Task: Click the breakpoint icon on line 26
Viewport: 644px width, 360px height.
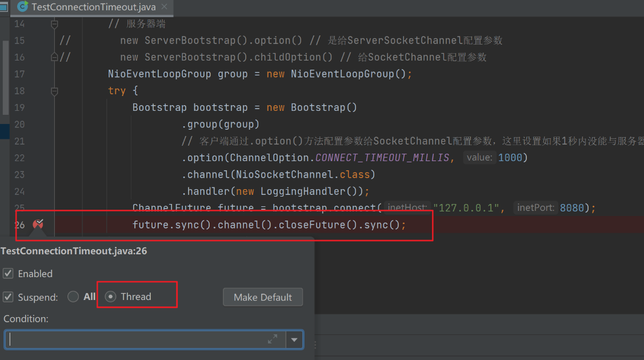Action: (x=38, y=225)
